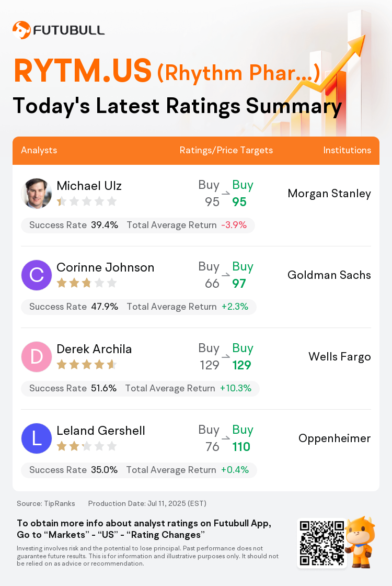Select the Ratings/Price Targets column header
Screen dimensions: 392x586
(x=226, y=150)
